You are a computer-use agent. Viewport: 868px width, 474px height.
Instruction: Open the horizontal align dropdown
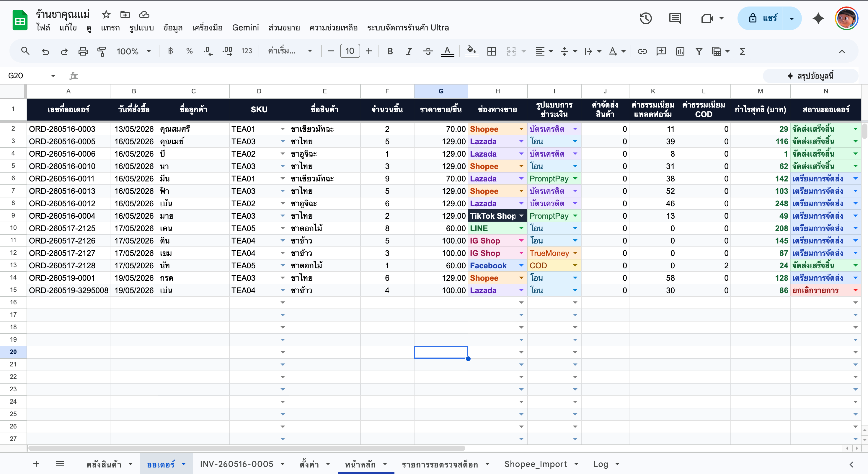coord(544,51)
